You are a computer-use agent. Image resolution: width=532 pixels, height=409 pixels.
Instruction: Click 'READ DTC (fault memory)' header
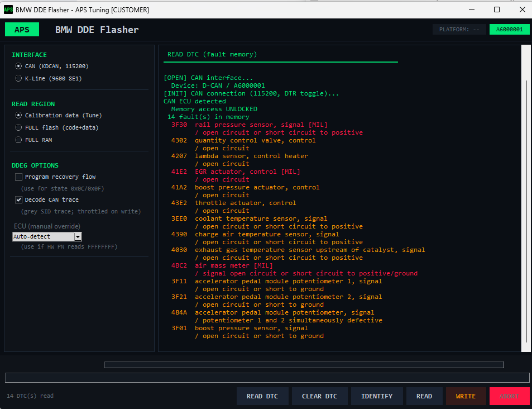click(212, 54)
